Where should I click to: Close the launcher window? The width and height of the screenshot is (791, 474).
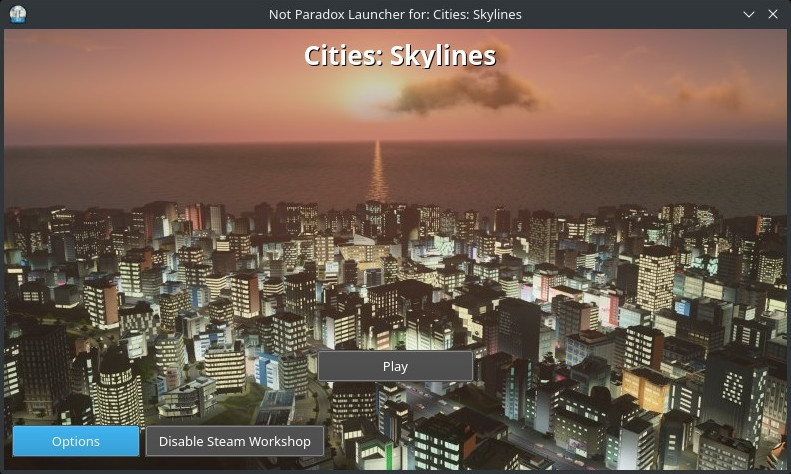coord(773,14)
